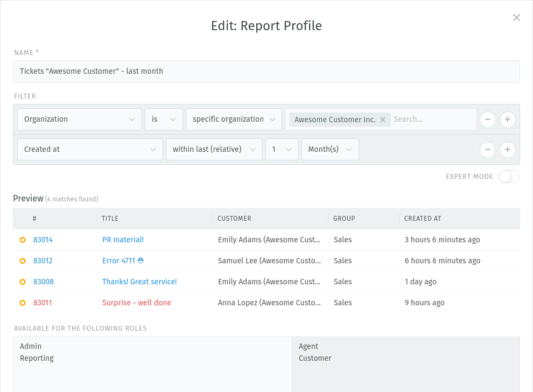Select Customer in the available roles list
The height and width of the screenshot is (392, 533).
[x=315, y=358]
